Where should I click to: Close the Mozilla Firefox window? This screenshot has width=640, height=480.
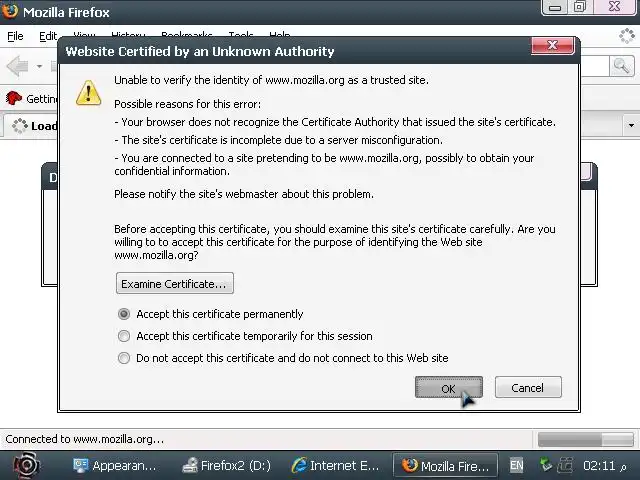615,7
